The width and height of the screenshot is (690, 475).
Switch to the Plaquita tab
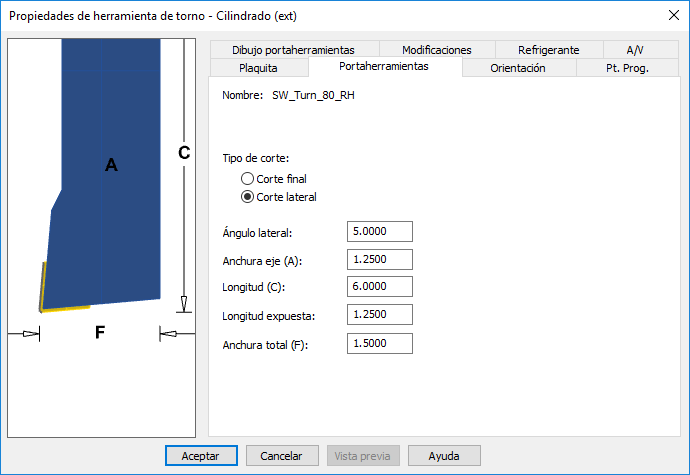(258, 68)
